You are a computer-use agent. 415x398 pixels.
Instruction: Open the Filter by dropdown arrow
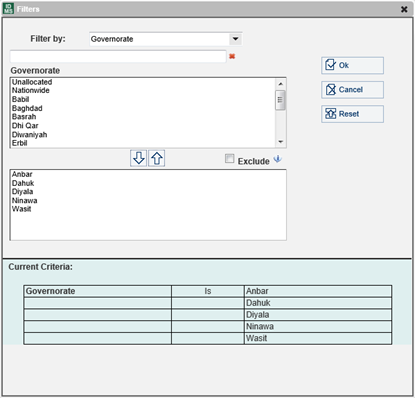tap(236, 39)
